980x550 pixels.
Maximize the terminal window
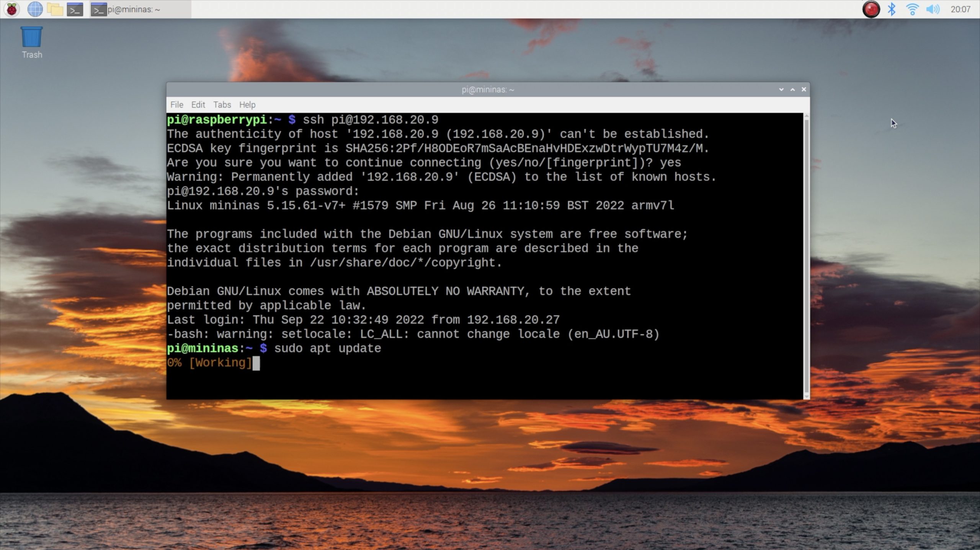(x=792, y=89)
